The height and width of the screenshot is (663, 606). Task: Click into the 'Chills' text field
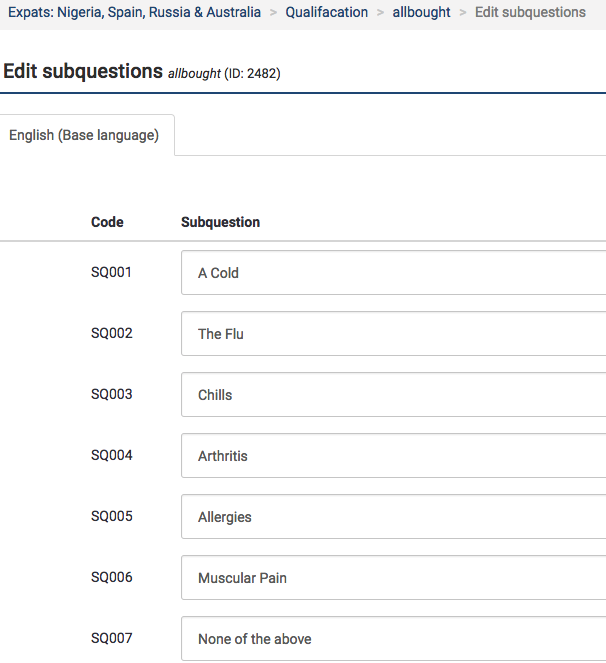tap(393, 395)
